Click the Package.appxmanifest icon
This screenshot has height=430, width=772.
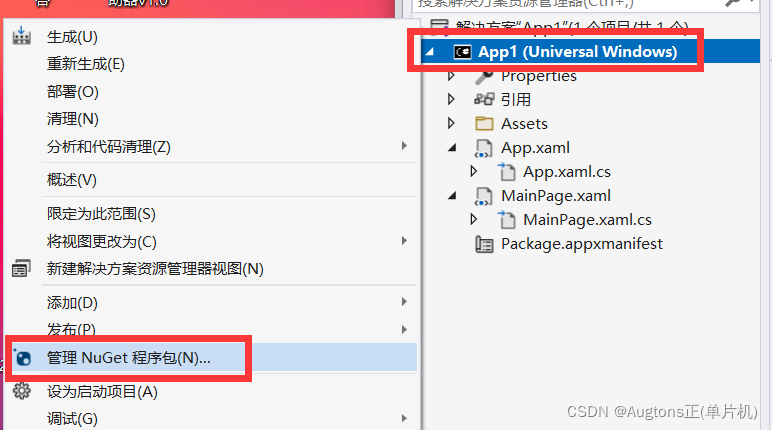484,244
